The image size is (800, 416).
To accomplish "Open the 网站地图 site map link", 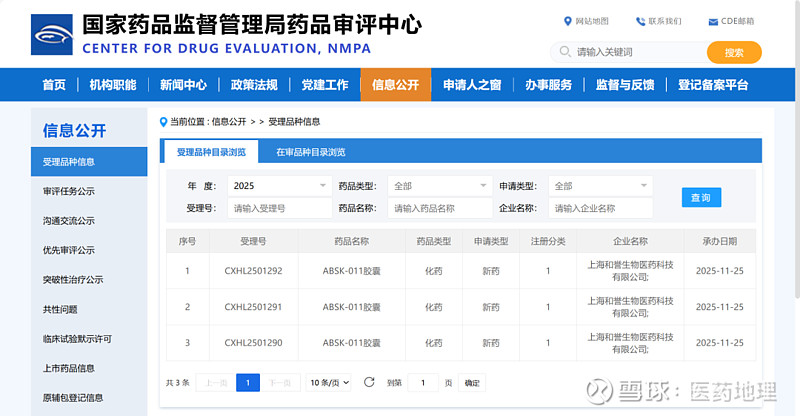I will click(x=586, y=21).
